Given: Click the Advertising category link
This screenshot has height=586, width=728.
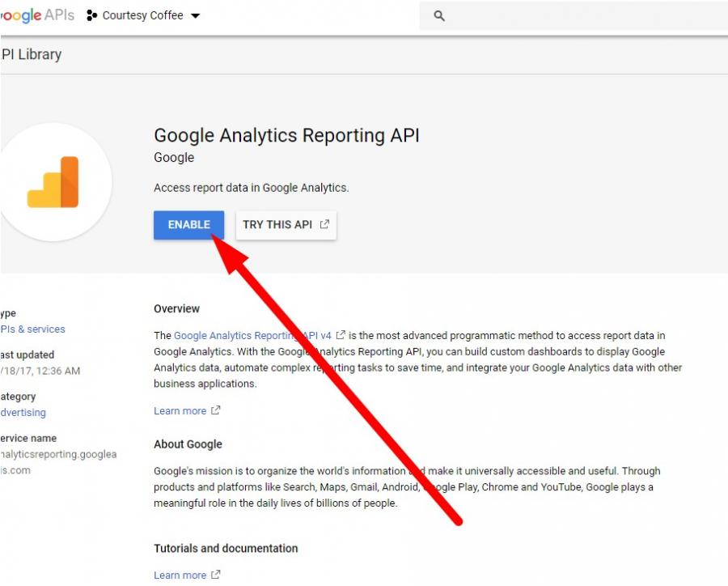Looking at the screenshot, I should pos(22,412).
